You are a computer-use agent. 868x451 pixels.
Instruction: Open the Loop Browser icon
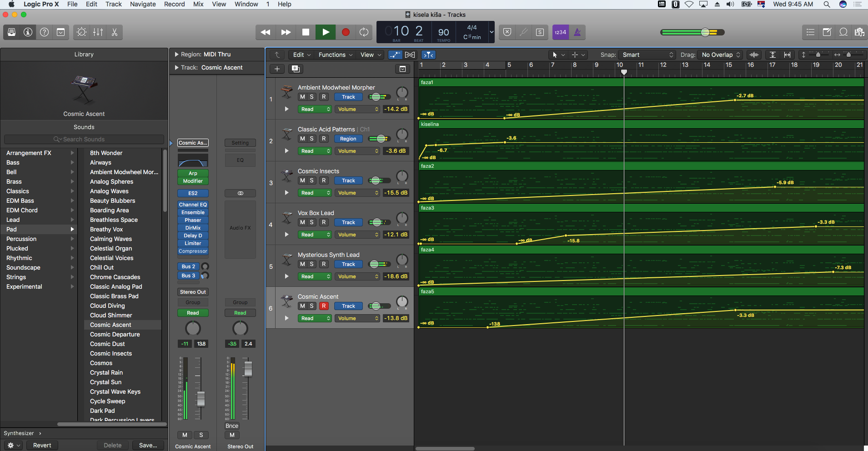point(843,32)
